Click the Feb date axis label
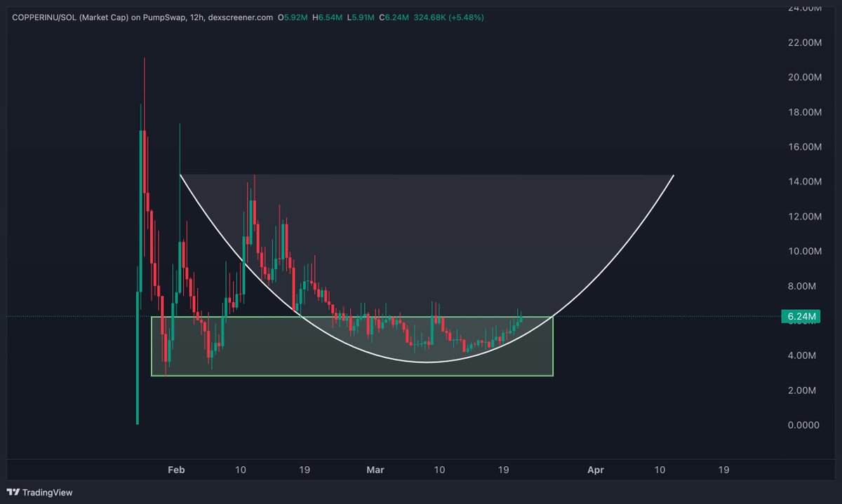Image resolution: width=842 pixels, height=504 pixels. [x=175, y=470]
